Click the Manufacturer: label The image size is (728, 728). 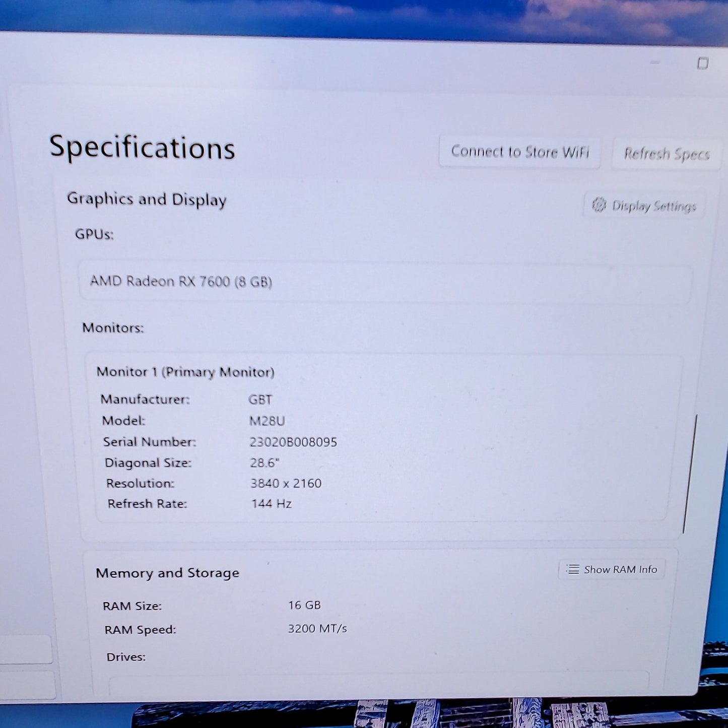click(x=145, y=400)
